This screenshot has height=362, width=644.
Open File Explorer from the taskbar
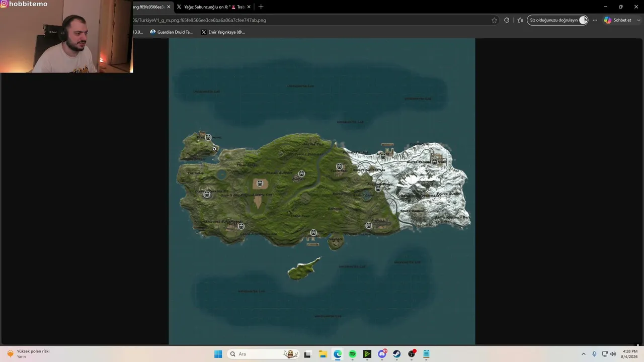pyautogui.click(x=323, y=354)
